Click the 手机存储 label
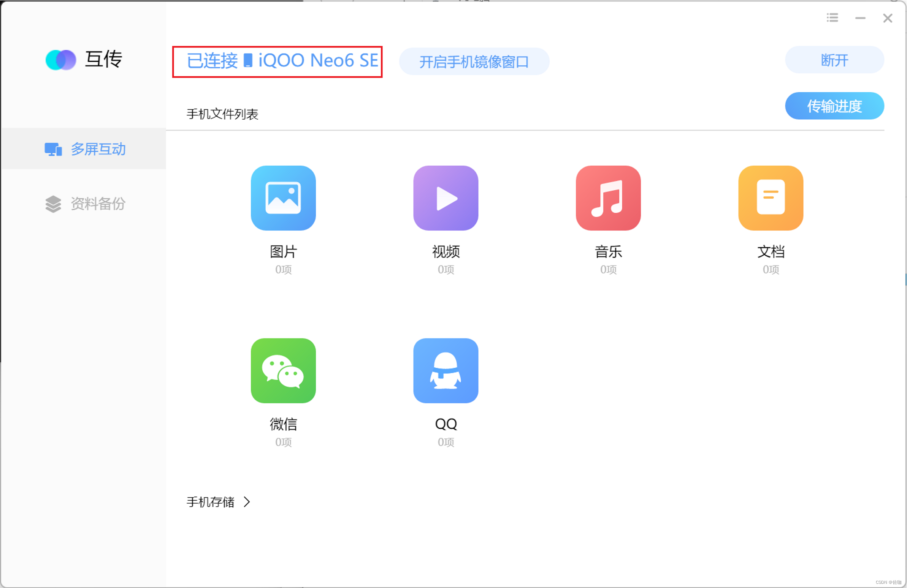Image resolution: width=907 pixels, height=588 pixels. 210,502
